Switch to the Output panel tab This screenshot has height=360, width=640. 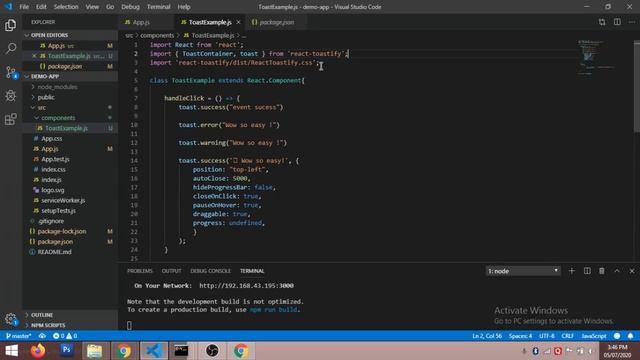point(171,271)
